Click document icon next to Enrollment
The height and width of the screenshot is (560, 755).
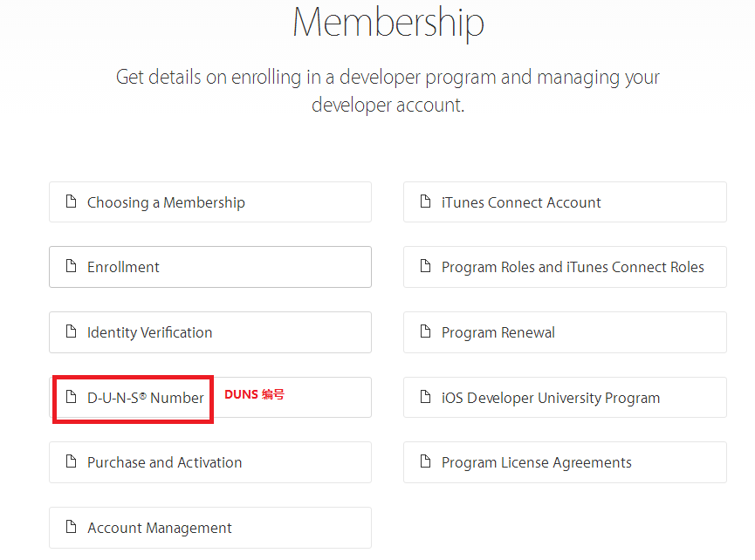pos(72,267)
